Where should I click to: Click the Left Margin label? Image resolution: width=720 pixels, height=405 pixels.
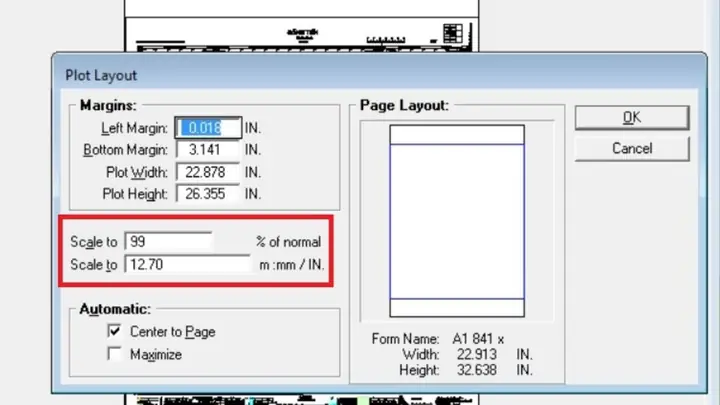[134, 128]
